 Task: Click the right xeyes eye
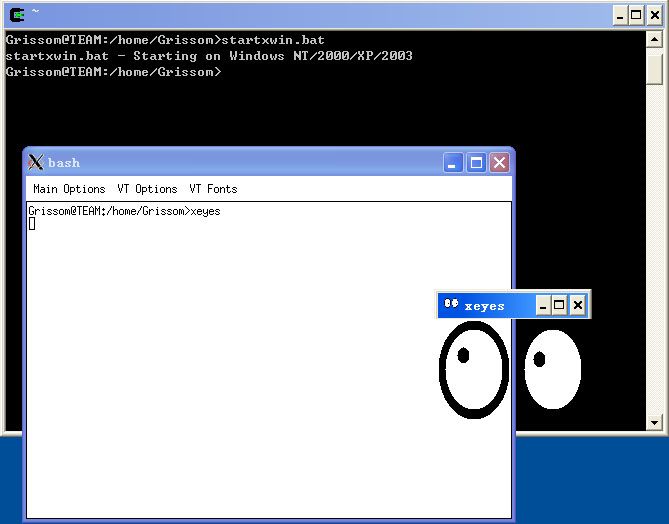coord(553,370)
